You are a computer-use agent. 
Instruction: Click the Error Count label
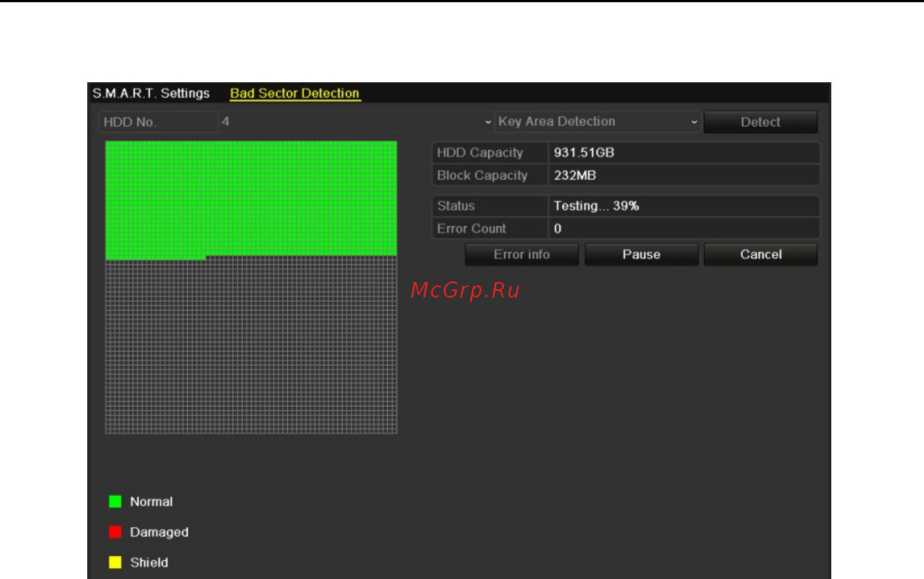[x=471, y=229]
